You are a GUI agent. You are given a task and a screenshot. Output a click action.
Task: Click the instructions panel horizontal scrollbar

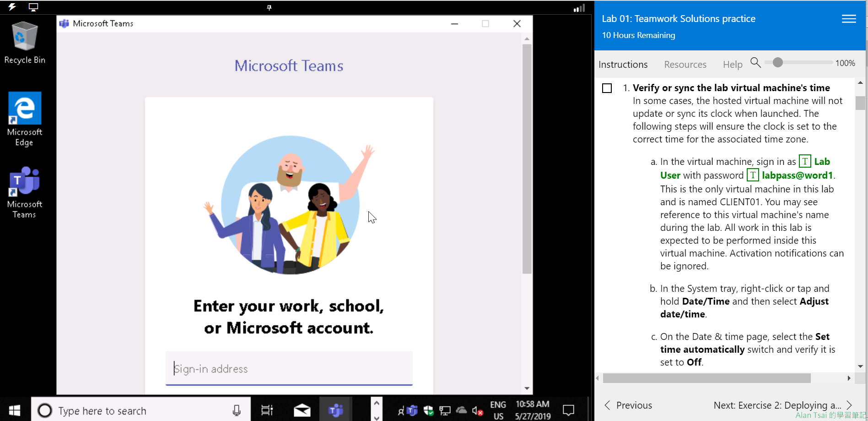(x=706, y=378)
